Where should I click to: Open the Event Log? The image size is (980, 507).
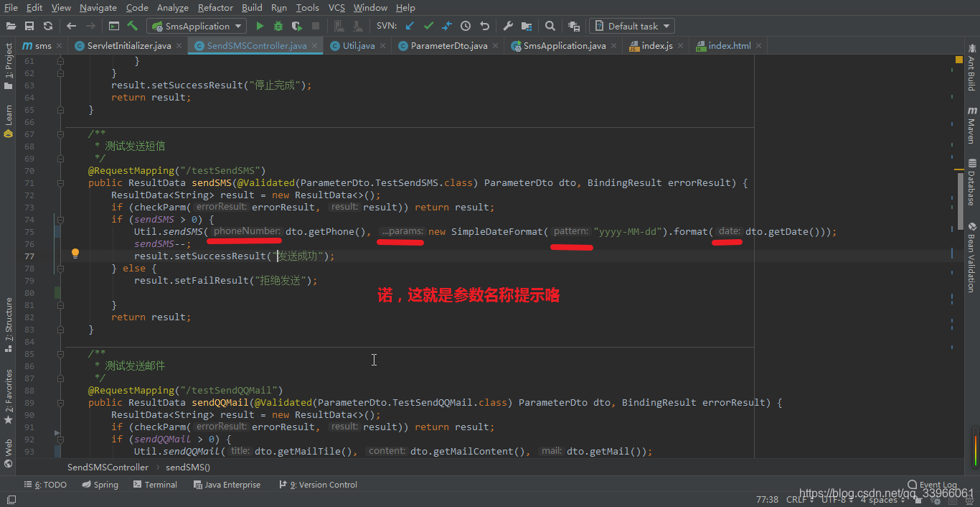(932, 485)
